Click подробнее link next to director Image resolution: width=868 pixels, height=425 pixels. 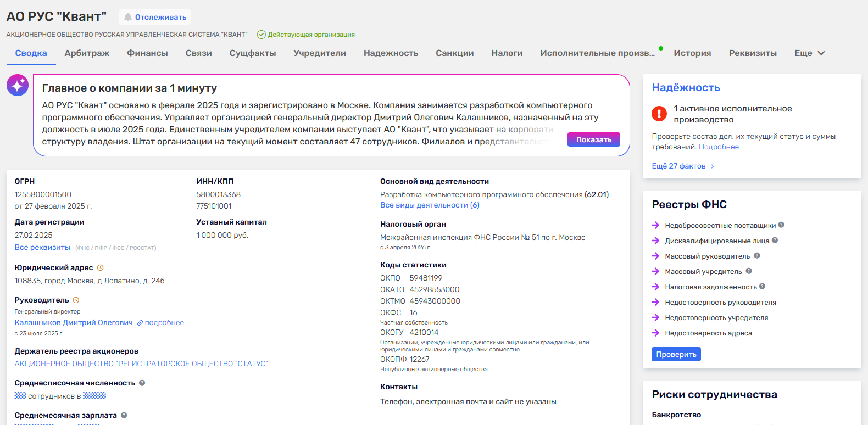[x=164, y=323]
